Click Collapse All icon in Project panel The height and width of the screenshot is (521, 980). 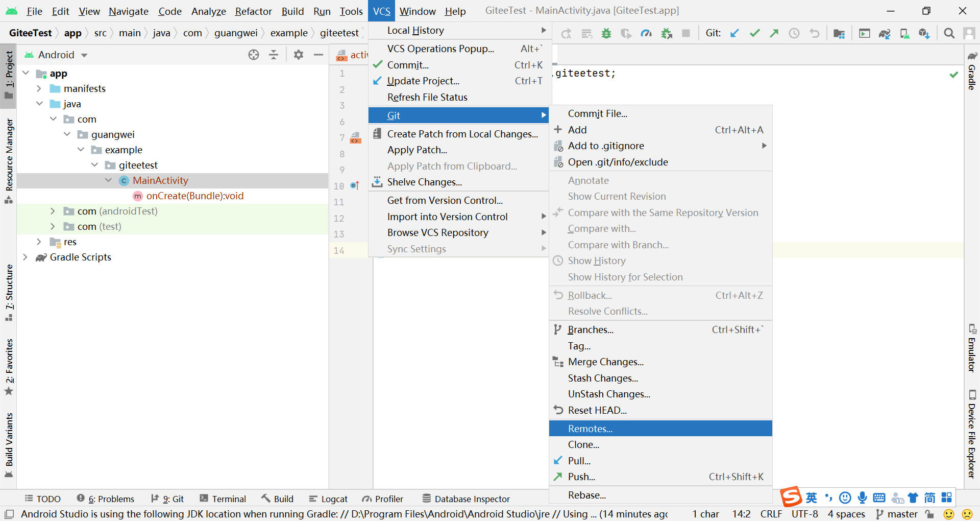click(x=274, y=55)
